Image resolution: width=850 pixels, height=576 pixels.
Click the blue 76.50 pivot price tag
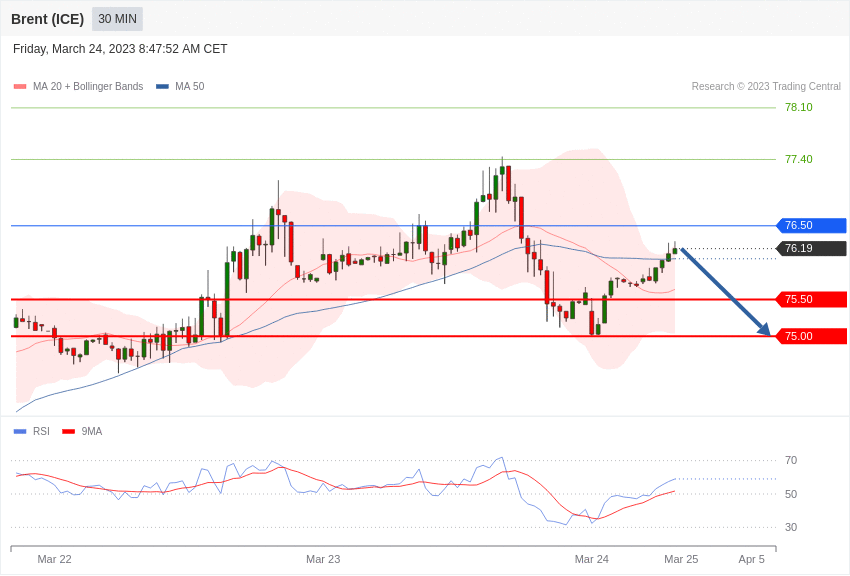click(x=812, y=225)
